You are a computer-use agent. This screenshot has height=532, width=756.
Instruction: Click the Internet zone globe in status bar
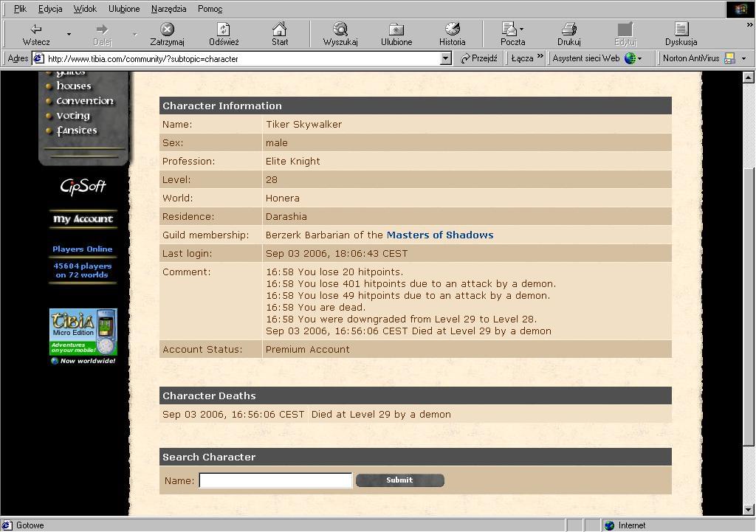tap(609, 525)
